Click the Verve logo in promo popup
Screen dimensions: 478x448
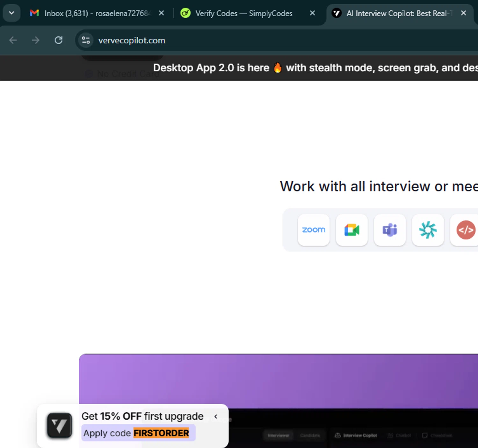click(60, 425)
